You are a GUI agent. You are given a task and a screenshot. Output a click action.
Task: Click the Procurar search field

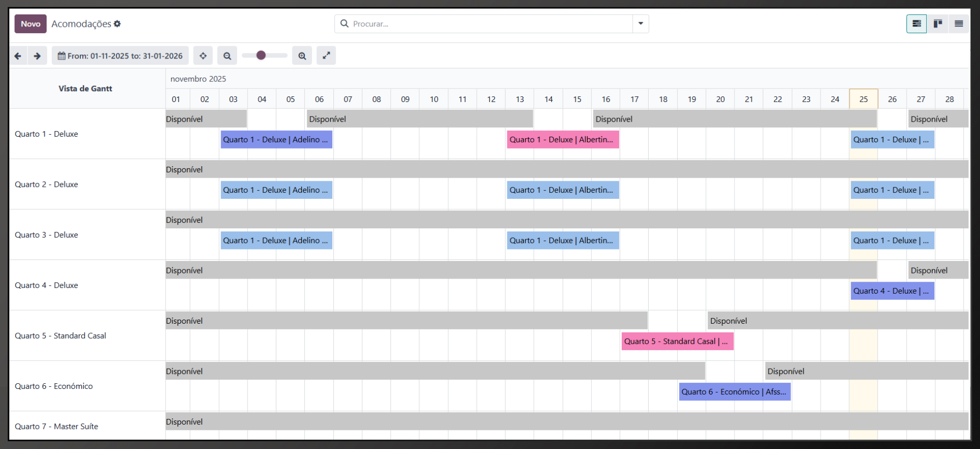[484, 24]
